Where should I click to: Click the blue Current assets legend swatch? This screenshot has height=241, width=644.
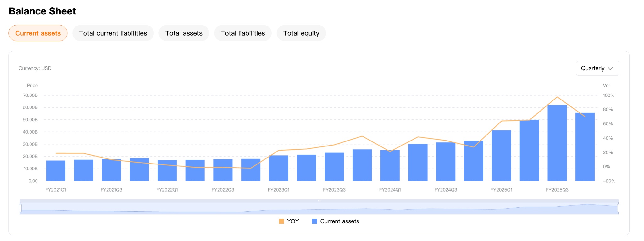click(x=314, y=221)
